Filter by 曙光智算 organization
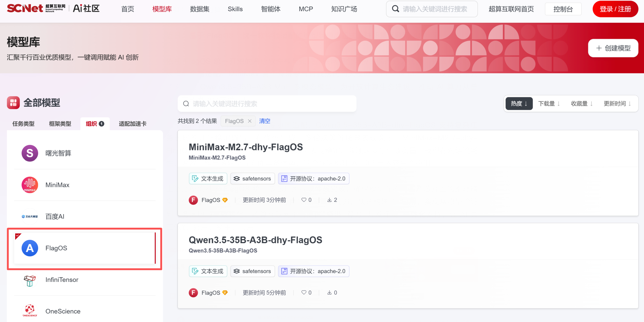This screenshot has width=644, height=322. pyautogui.click(x=85, y=153)
